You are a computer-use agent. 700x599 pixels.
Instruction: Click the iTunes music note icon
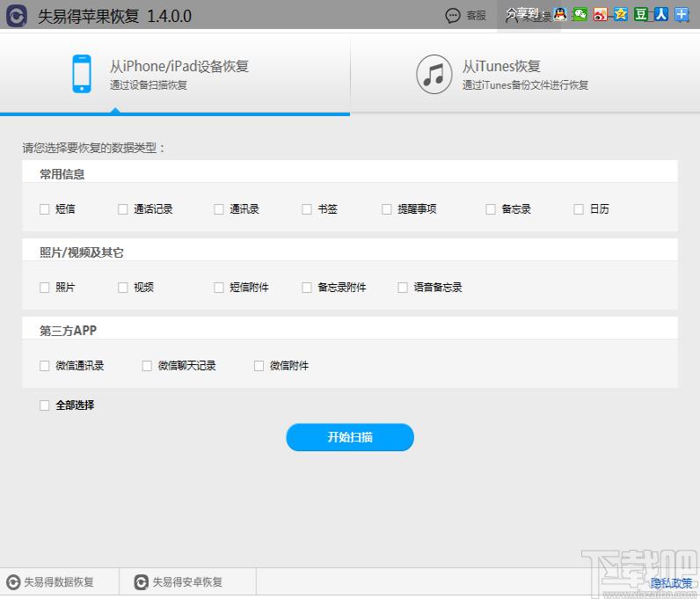(x=434, y=74)
